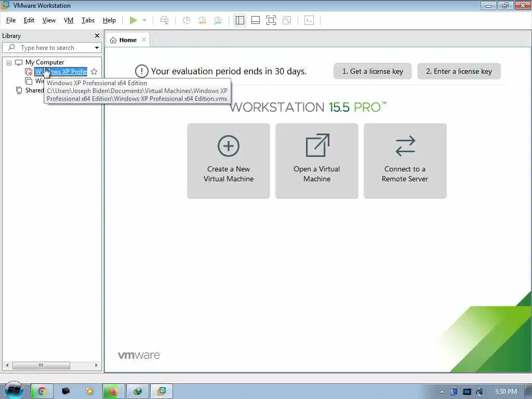
Task: Click the Action Center flag tray icon
Action: point(454,392)
